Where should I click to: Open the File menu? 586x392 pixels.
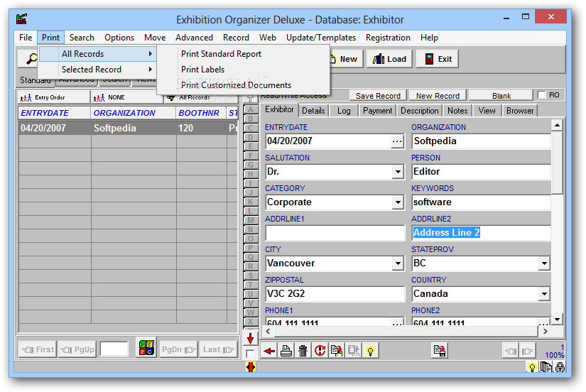[26, 38]
